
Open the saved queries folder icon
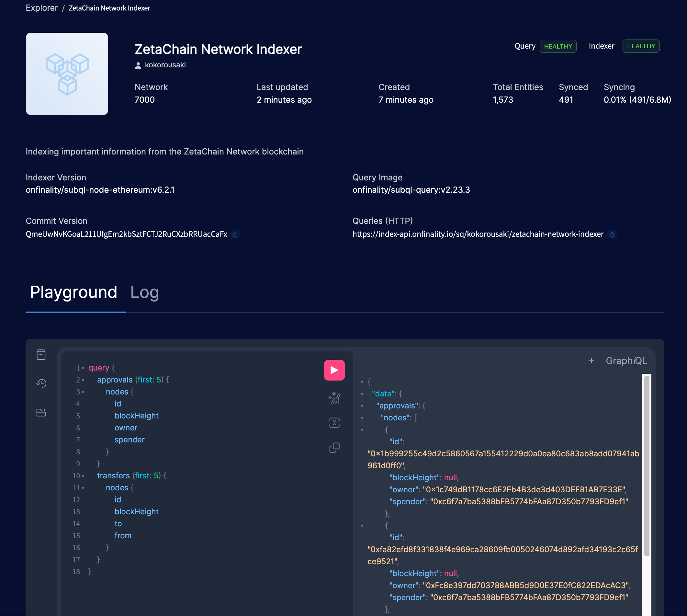pyautogui.click(x=41, y=413)
